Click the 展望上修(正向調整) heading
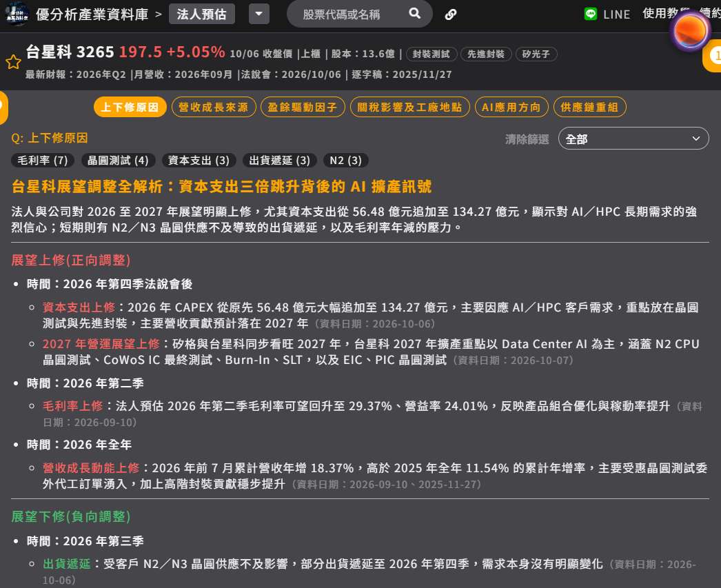 (71, 260)
